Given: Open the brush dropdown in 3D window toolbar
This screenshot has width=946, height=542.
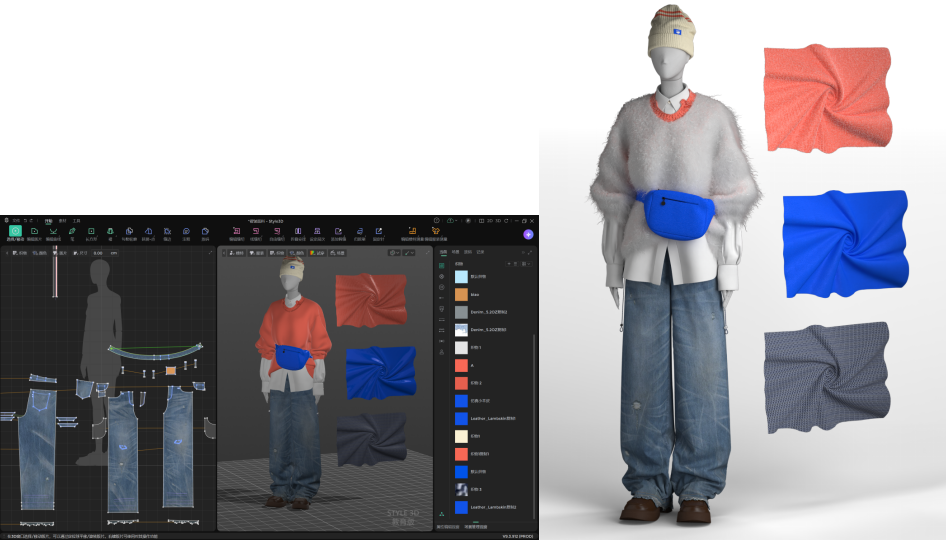Looking at the screenshot, I should point(409,253).
